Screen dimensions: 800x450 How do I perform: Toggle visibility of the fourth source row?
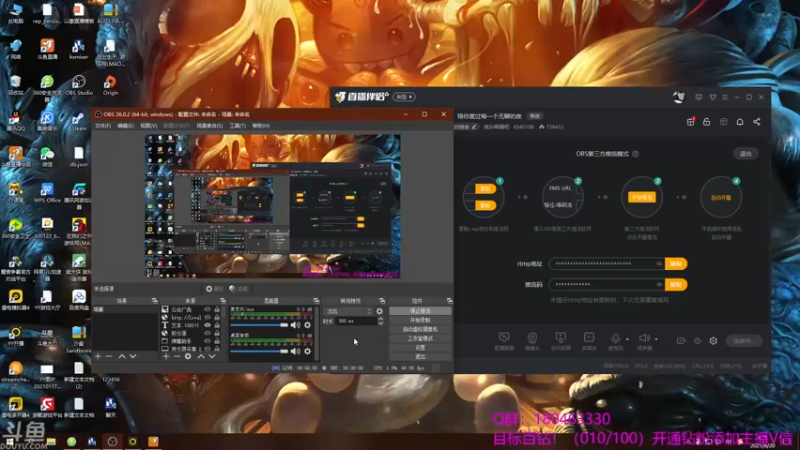(207, 333)
